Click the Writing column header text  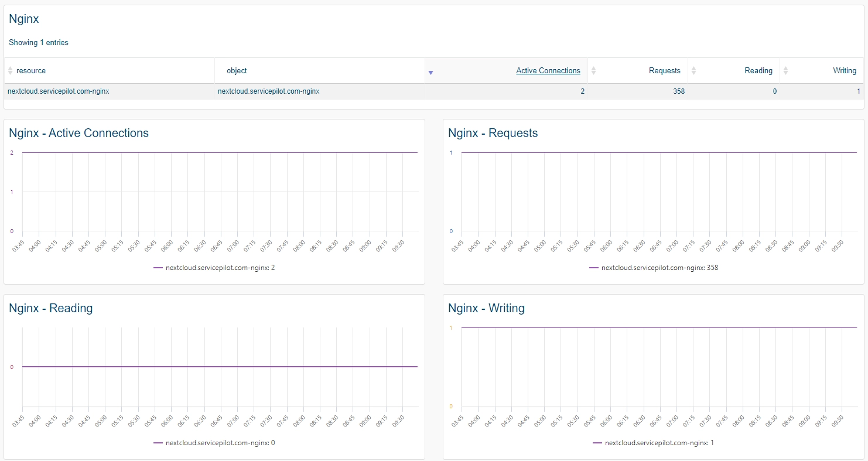click(845, 71)
